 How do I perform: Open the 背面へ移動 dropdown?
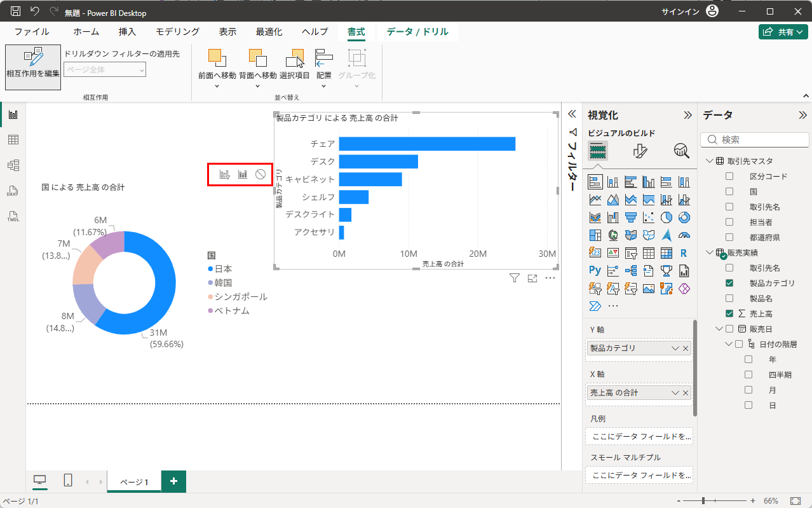pos(258,86)
